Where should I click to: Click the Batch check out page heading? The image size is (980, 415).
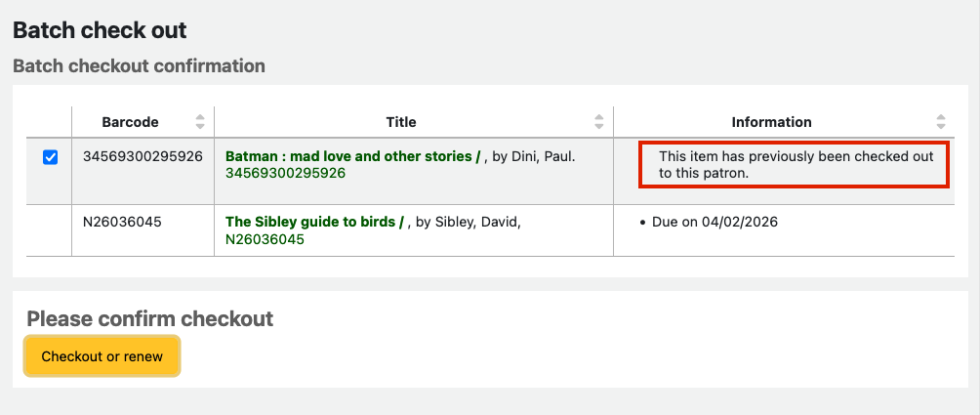pos(100,30)
